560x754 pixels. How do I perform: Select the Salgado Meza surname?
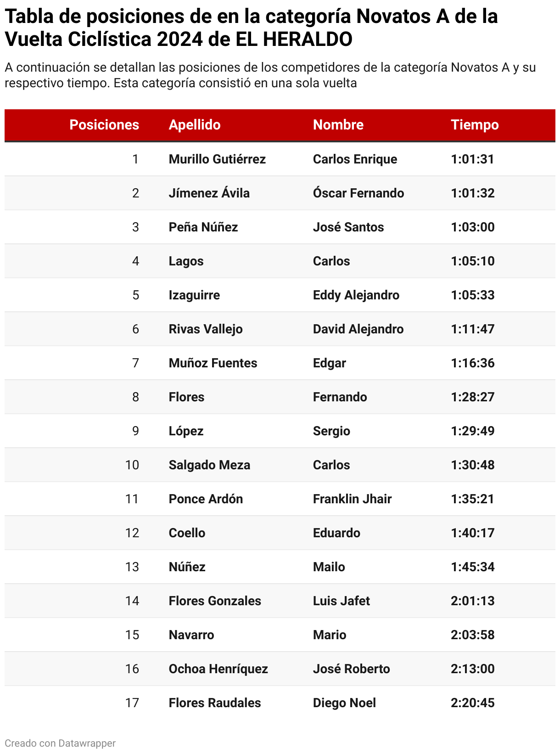209,465
